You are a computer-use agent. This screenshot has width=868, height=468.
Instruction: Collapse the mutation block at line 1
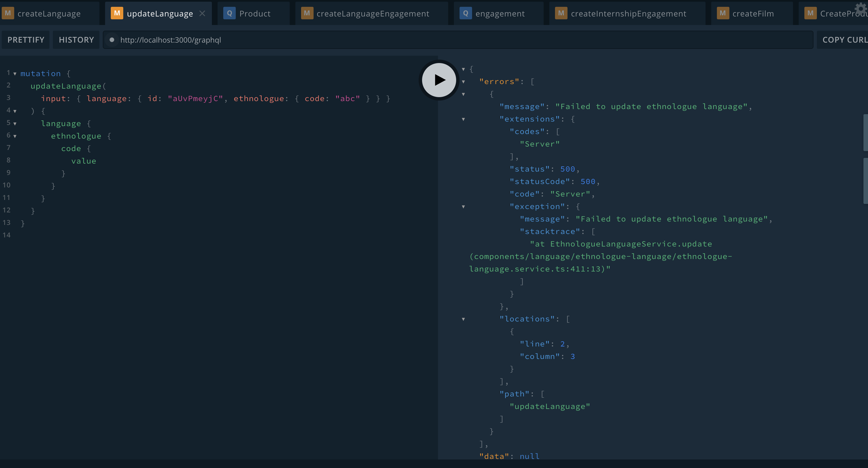[15, 74]
